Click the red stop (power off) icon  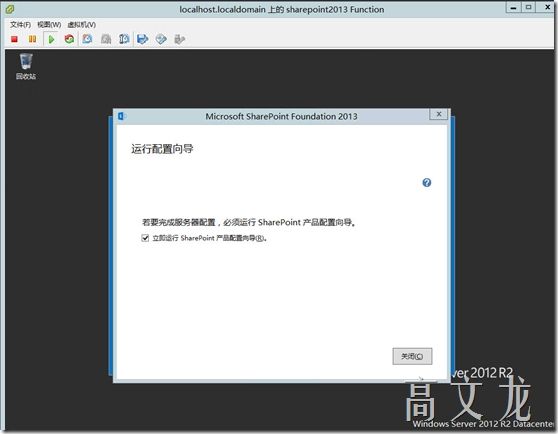coord(14,39)
